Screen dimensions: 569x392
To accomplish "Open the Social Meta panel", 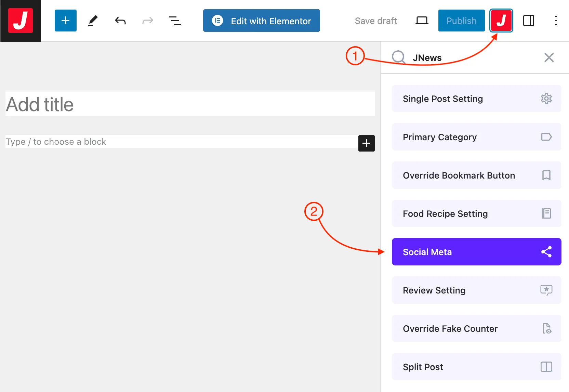I will click(x=476, y=252).
